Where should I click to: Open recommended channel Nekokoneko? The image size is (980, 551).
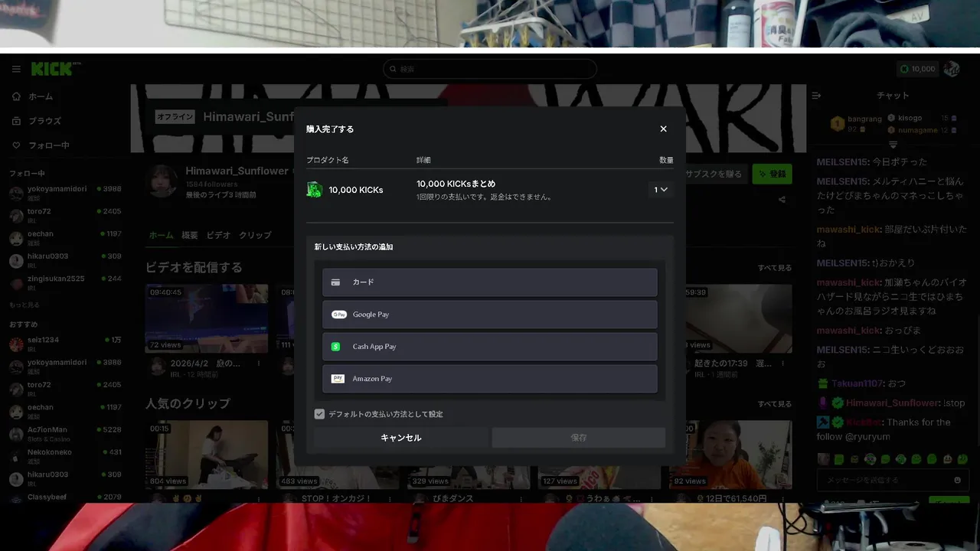65,456
